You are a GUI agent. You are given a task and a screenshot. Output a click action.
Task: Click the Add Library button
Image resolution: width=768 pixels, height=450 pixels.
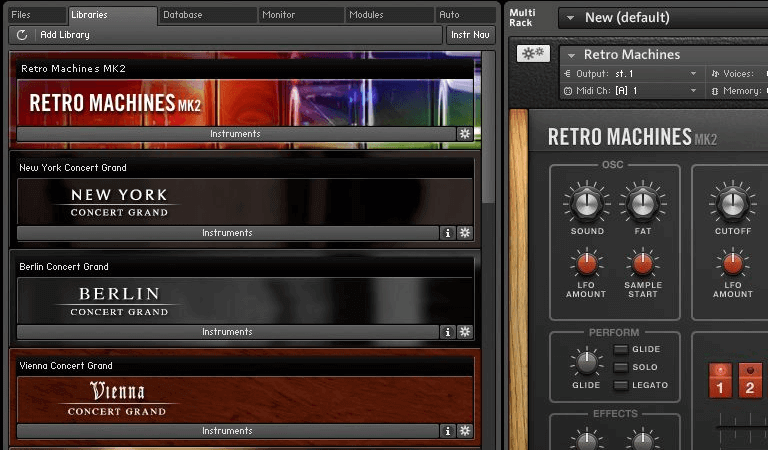pos(65,35)
